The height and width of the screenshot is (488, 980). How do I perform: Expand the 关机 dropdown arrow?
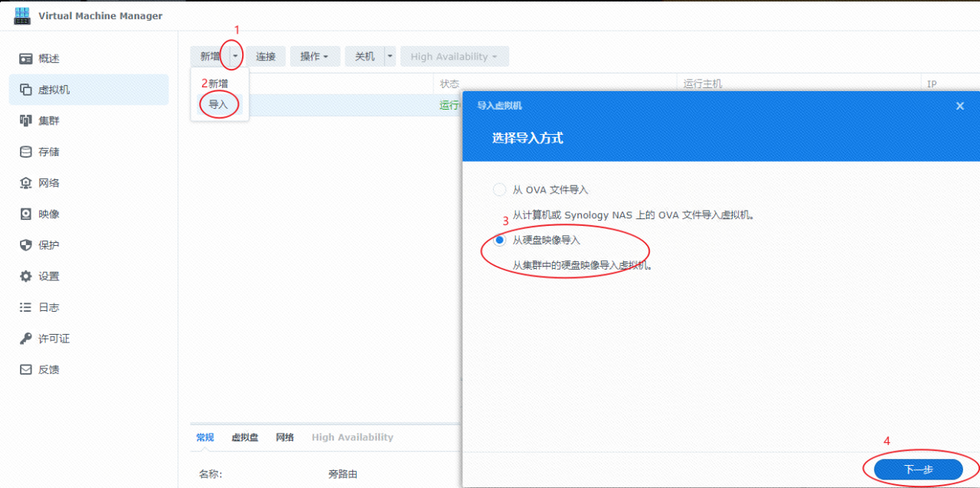(x=389, y=56)
